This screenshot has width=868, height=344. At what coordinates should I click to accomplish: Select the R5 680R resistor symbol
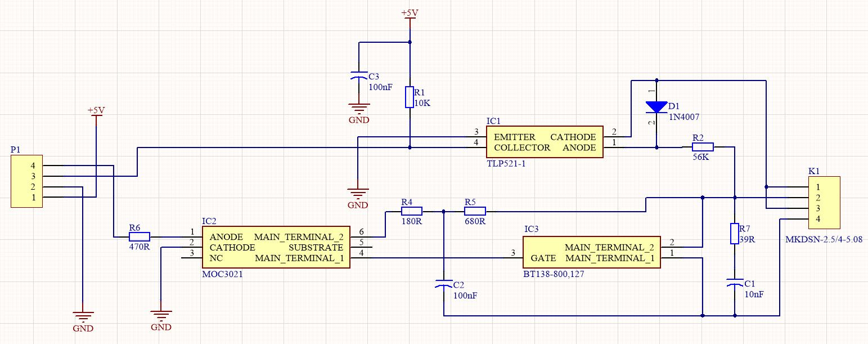point(475,211)
